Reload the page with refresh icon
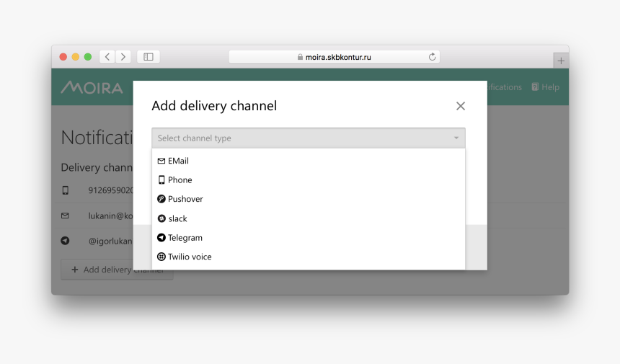Screen dimensions: 620x364 pos(432,57)
